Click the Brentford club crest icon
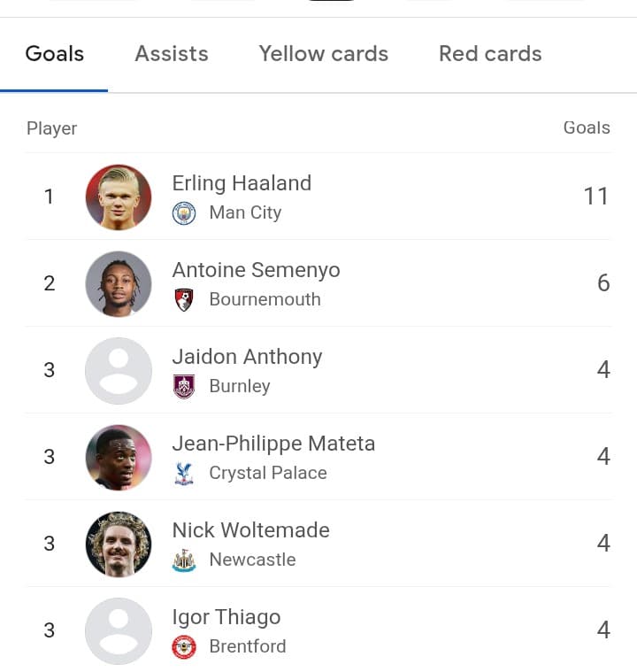 coord(184,646)
